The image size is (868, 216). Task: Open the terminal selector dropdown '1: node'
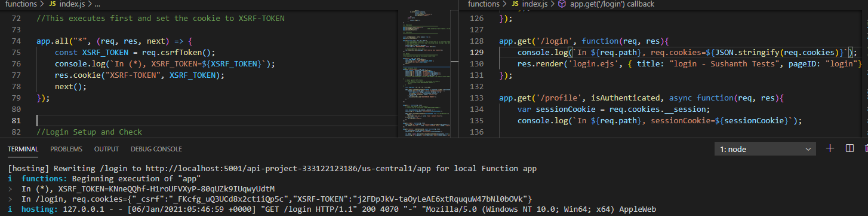(x=765, y=149)
